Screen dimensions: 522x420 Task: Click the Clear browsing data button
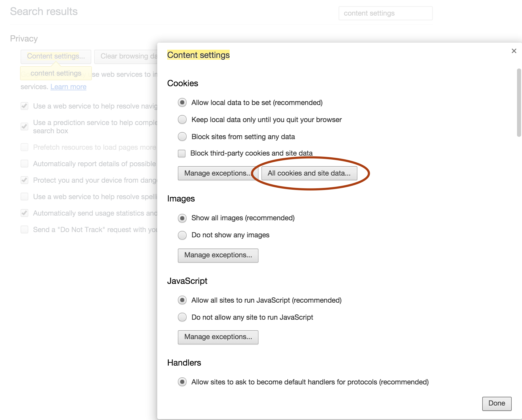tap(126, 56)
